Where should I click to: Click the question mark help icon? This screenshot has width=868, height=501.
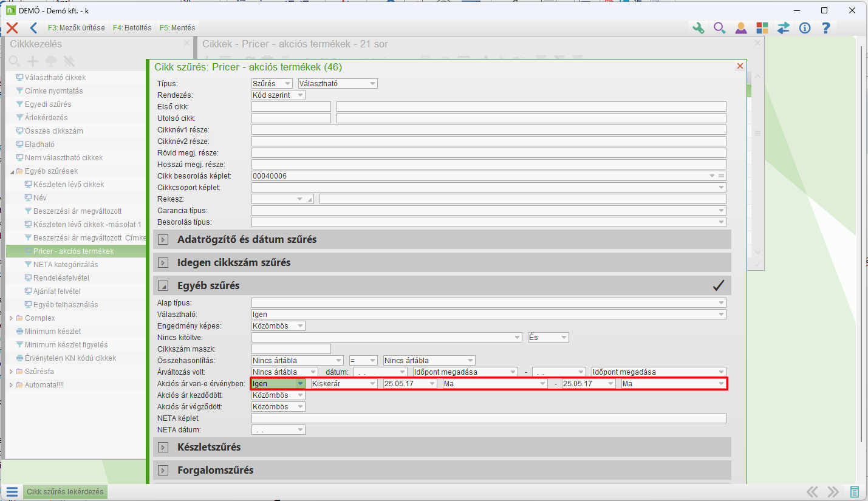click(x=825, y=28)
